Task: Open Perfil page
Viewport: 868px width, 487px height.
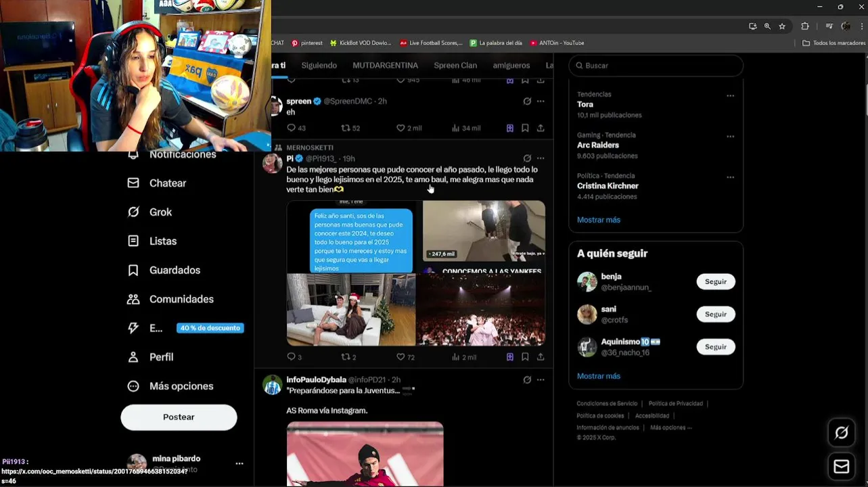Action: pos(150,357)
